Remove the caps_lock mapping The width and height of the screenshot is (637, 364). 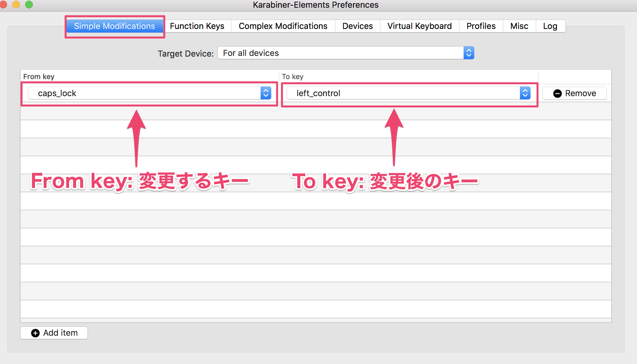pyautogui.click(x=575, y=93)
